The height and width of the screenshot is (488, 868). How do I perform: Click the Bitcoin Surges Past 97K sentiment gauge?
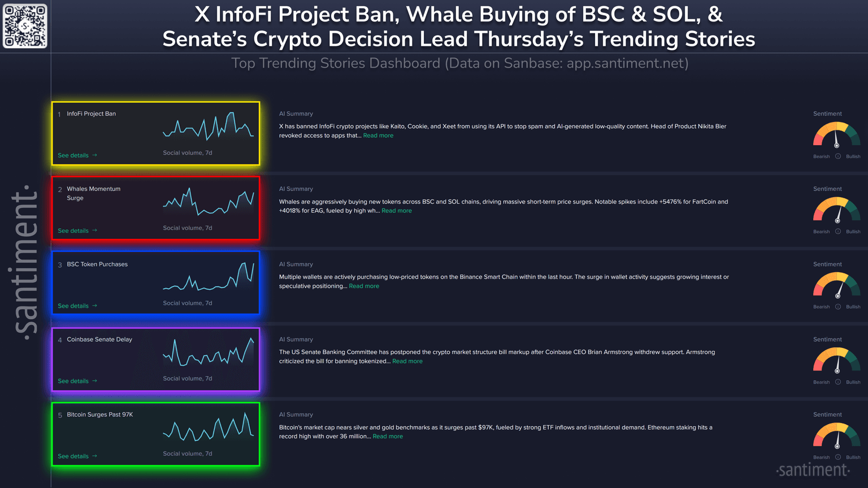tap(836, 437)
